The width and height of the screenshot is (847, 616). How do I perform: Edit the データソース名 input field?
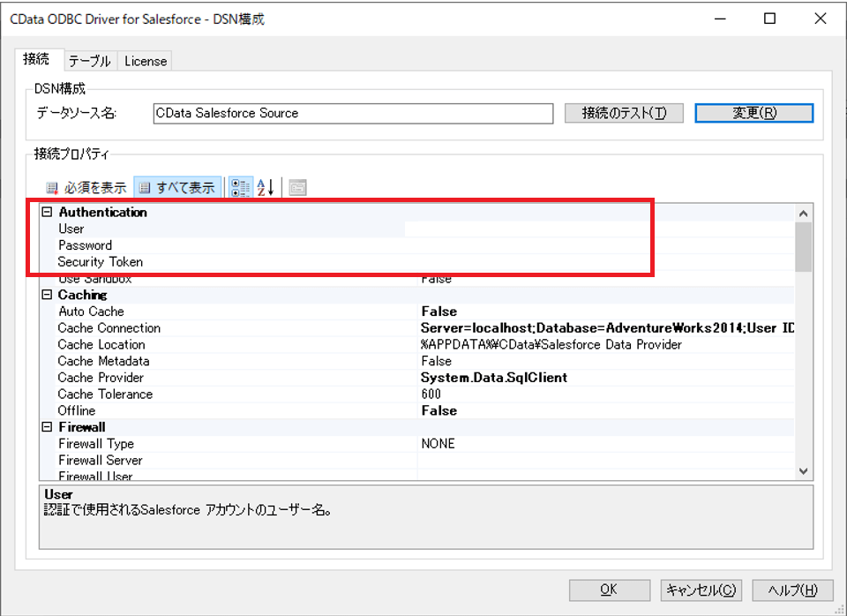353,114
